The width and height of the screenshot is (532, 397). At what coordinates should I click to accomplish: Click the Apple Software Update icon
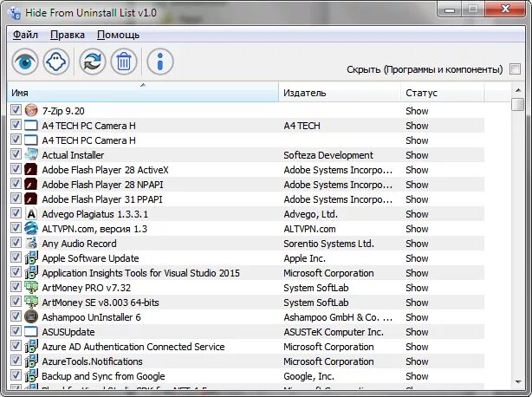[x=31, y=258]
